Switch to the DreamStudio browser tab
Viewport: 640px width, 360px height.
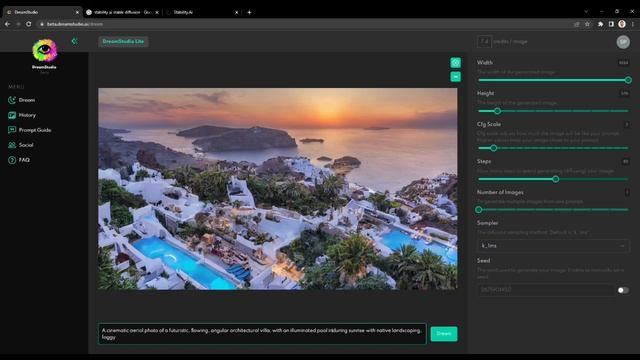(x=42, y=12)
